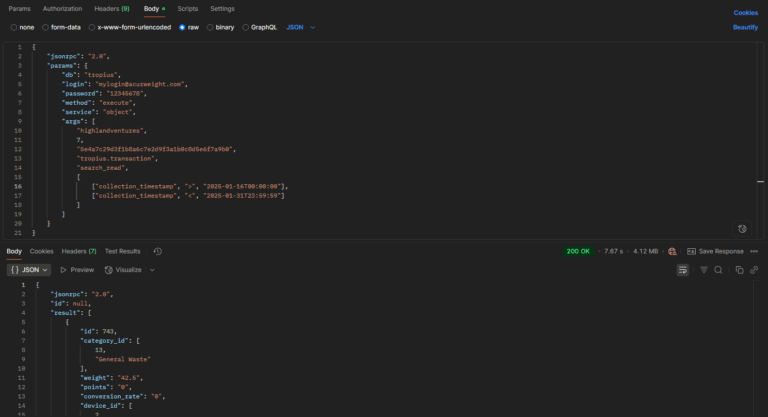Click the id 743 value in response
Screen dimensions: 768x417
pyautogui.click(x=108, y=332)
